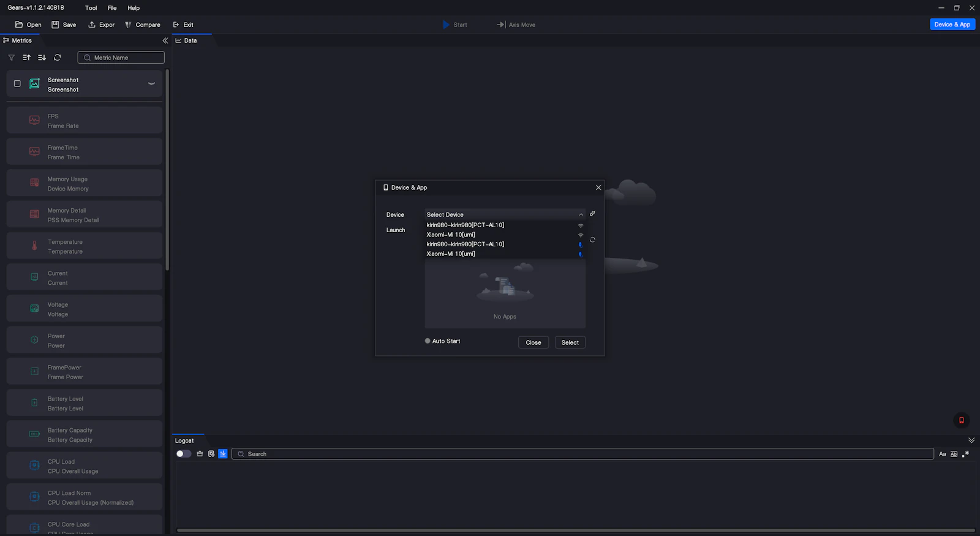The image size is (980, 536).
Task: Open the Help menu
Action: (x=134, y=8)
